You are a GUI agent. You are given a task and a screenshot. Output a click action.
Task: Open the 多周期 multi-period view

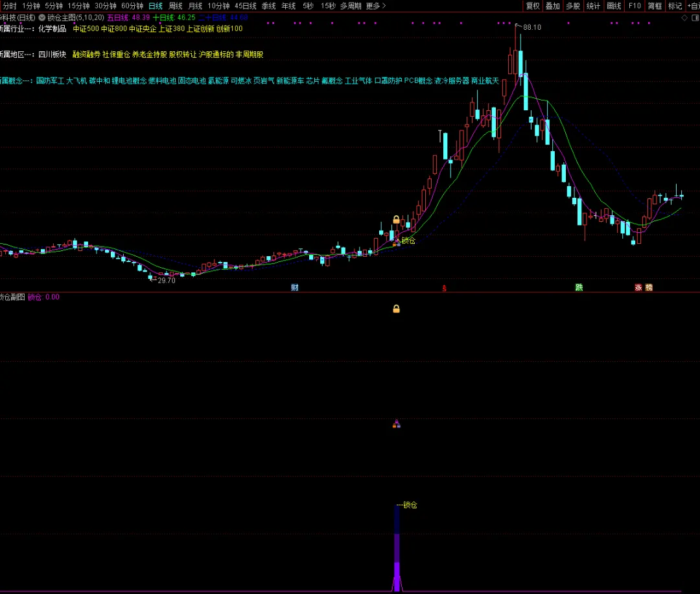click(x=351, y=6)
